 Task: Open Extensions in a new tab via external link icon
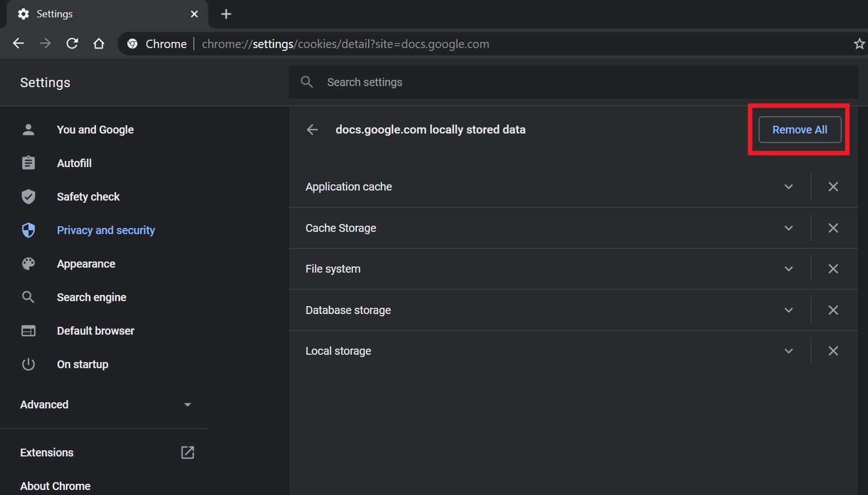(187, 453)
